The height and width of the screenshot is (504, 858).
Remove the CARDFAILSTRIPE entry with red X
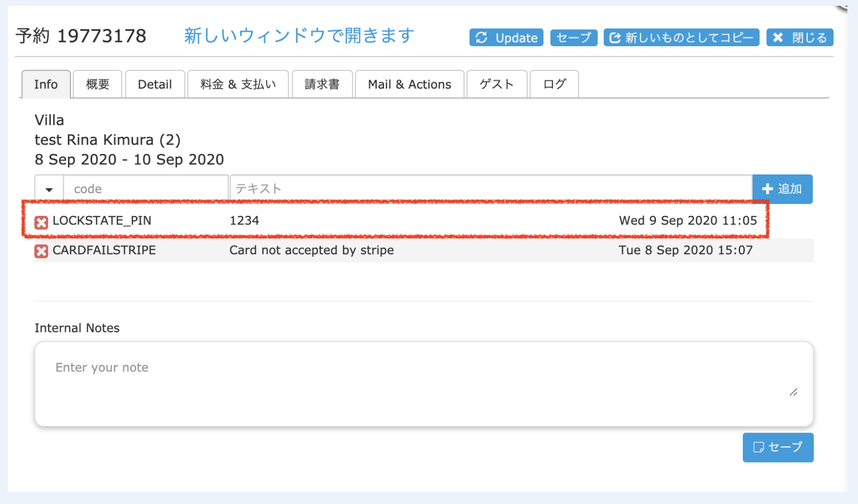click(x=41, y=252)
